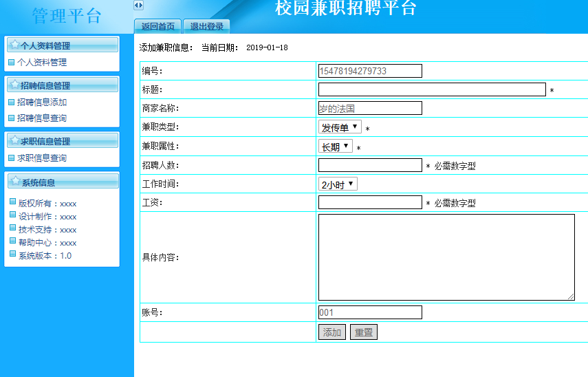Click the 系统版本：1.0 text
The height and width of the screenshot is (377, 588).
[45, 256]
